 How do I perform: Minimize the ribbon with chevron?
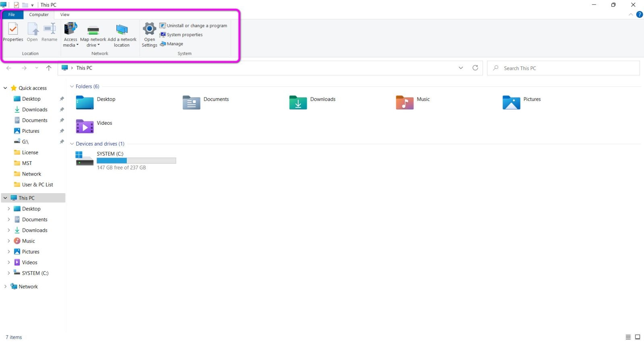(631, 14)
